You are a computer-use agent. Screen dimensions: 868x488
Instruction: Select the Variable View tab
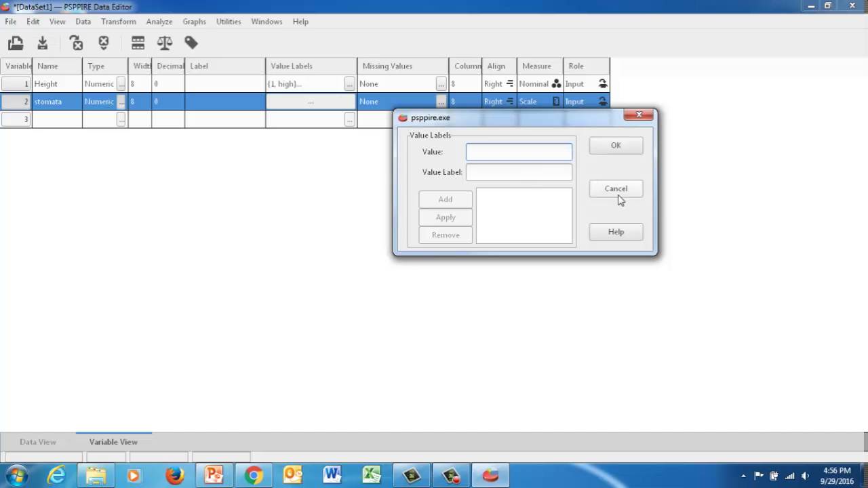[113, 442]
